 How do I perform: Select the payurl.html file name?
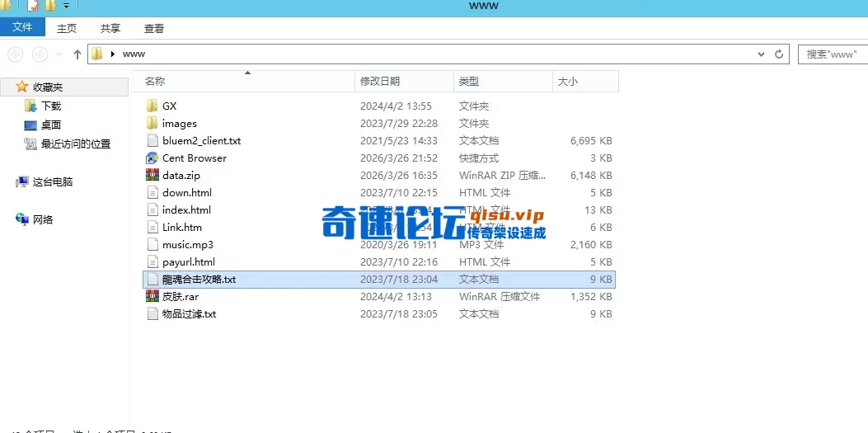(x=189, y=262)
